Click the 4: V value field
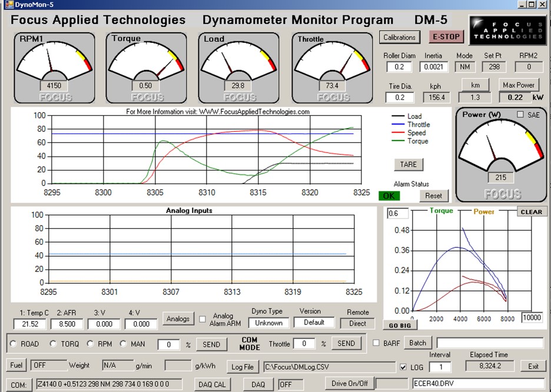 (141, 324)
